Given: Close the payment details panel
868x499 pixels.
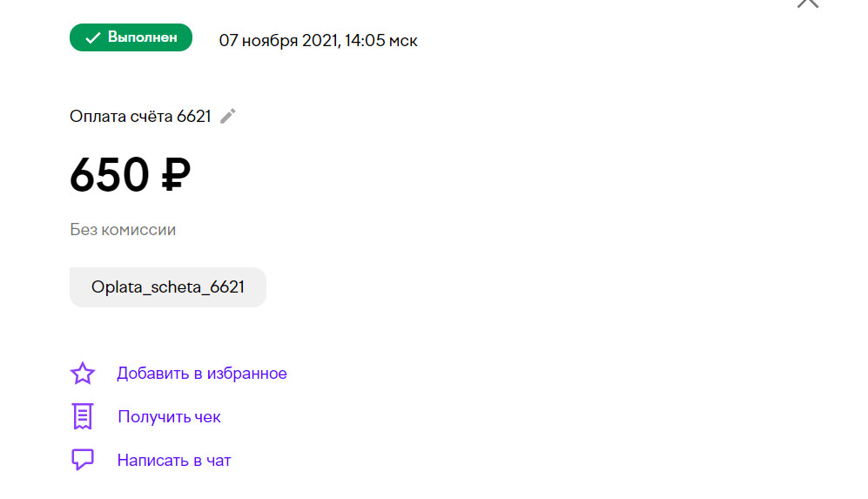Looking at the screenshot, I should (808, 3).
